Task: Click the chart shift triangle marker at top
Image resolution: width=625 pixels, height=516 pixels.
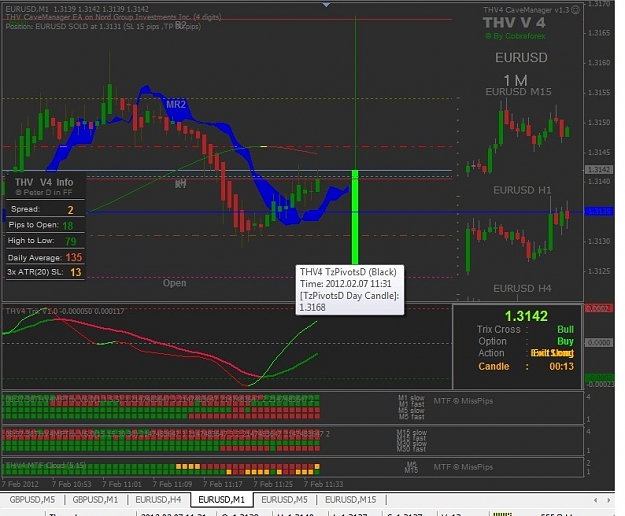Action: click(326, 5)
